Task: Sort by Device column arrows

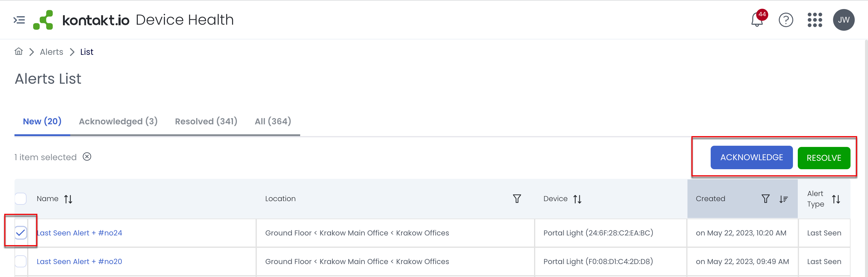Action: [x=577, y=199]
